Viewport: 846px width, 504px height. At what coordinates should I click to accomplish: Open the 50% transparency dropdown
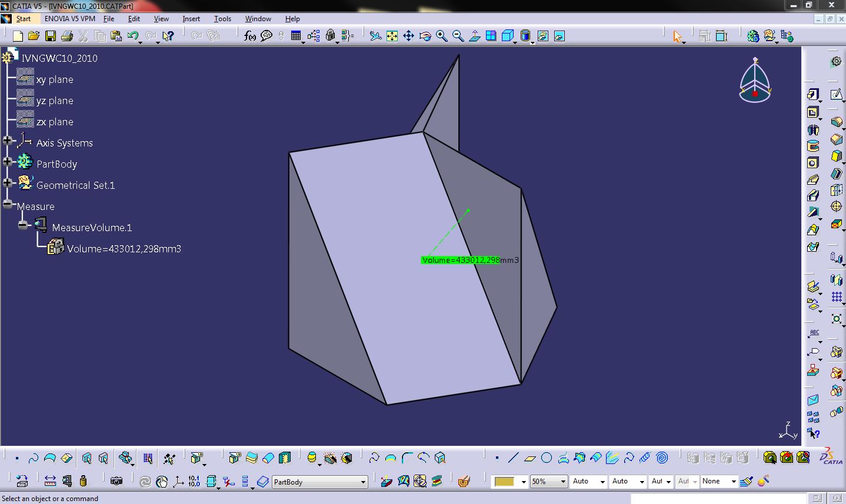(563, 482)
